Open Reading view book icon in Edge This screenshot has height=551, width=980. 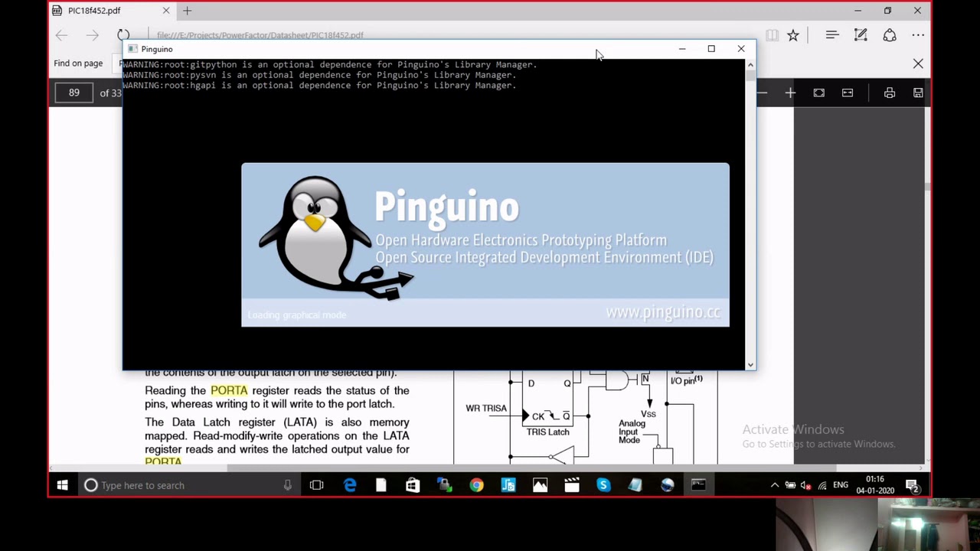(772, 35)
